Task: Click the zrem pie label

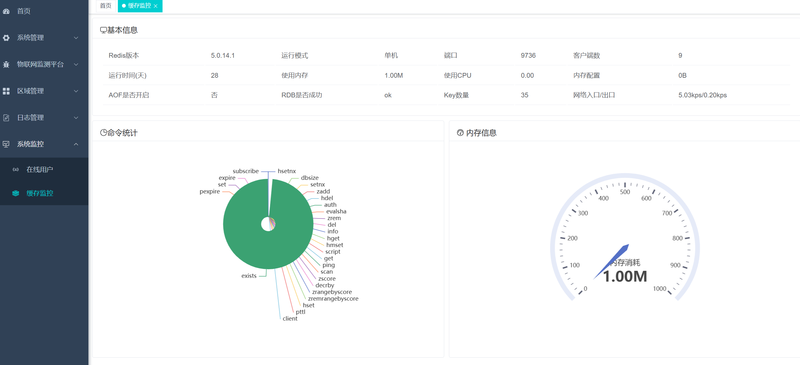Action: coord(334,218)
